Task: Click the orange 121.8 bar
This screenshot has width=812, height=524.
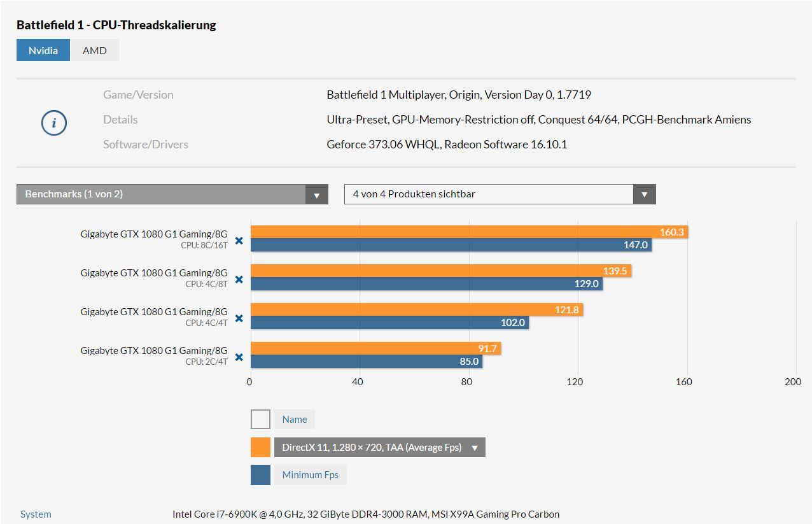Action: point(417,309)
